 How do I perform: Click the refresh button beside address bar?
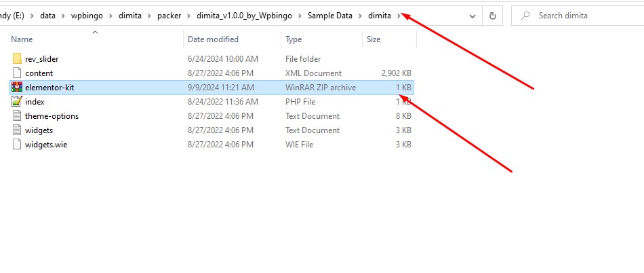(x=492, y=16)
